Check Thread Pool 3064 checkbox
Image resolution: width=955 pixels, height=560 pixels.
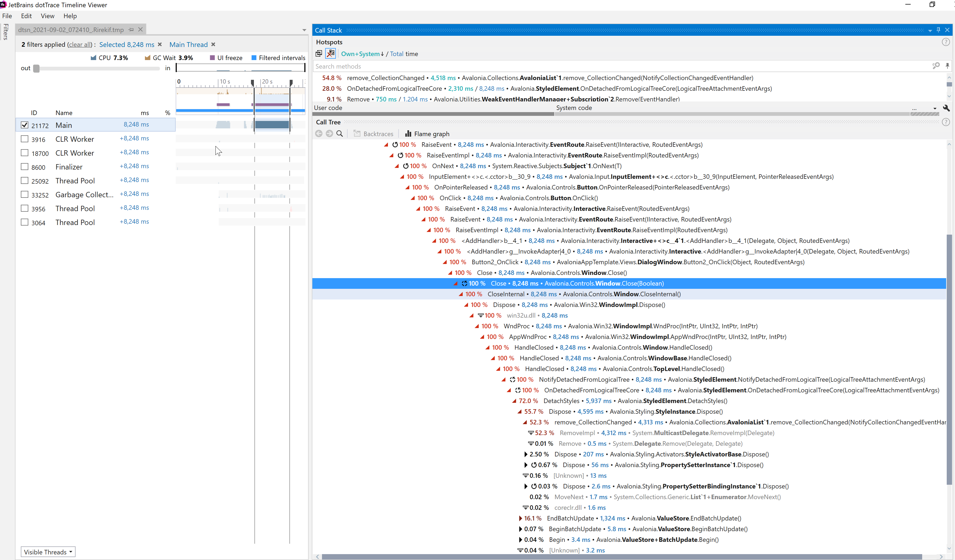(25, 222)
